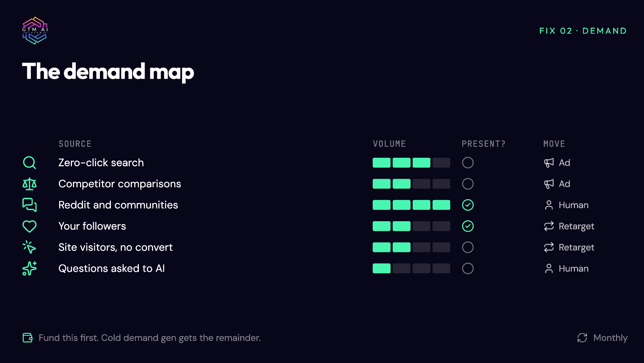The height and width of the screenshot is (363, 644).
Task: Uncheck the Present mark for Your followers
Action: click(468, 226)
